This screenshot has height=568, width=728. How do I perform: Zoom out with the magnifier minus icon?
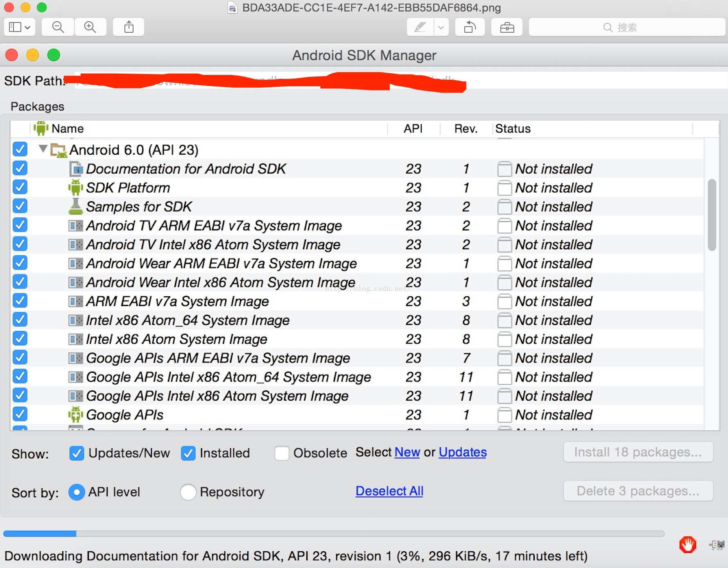coord(58,27)
